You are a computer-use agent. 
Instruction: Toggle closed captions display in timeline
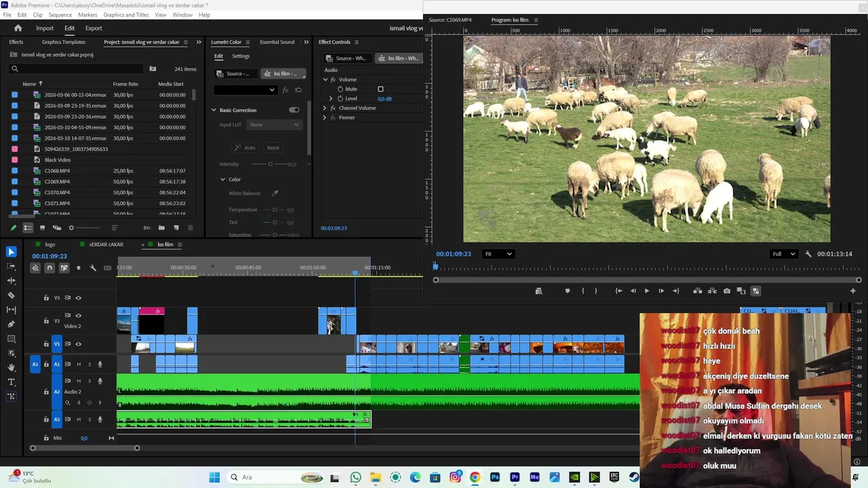click(x=107, y=268)
